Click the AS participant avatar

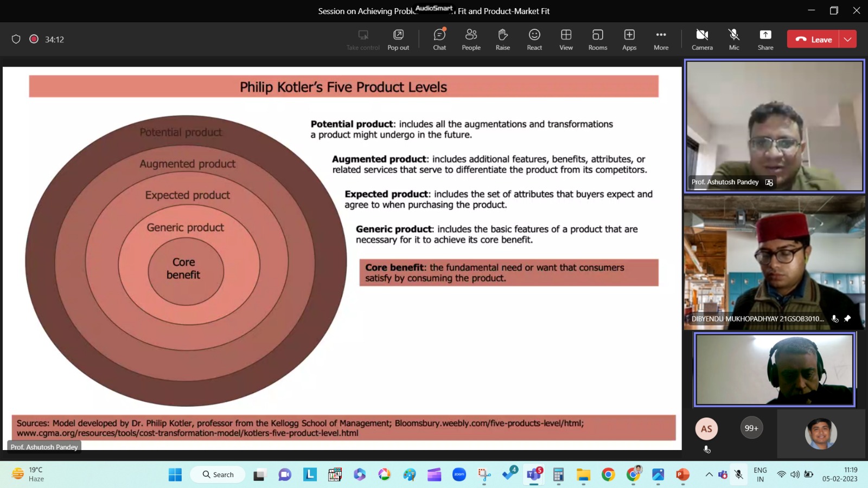706,429
